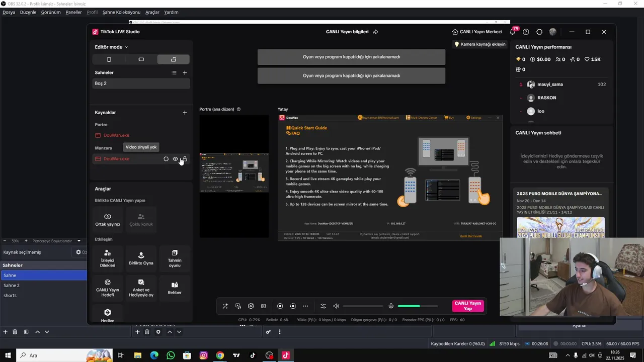Screen dimensions: 644x362
Task: Add a new scene in TikTok Sahneler
Action: click(x=185, y=73)
